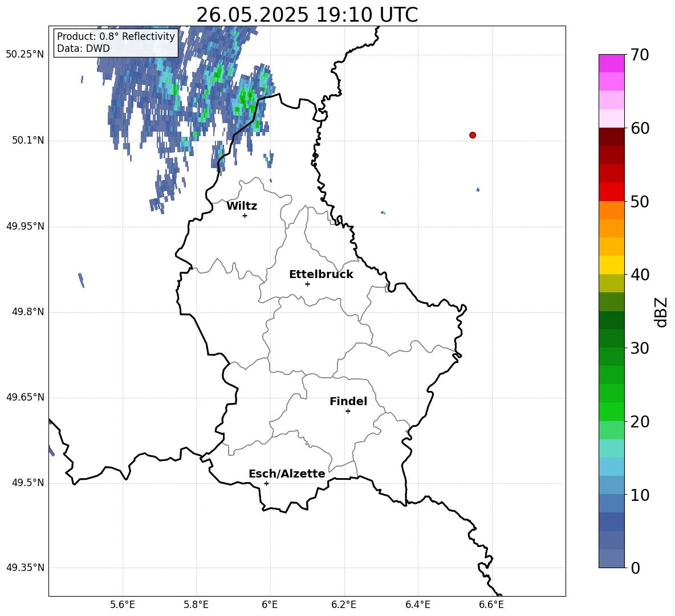Click the latitude label 49.5°N
675x616 pixels.
point(28,483)
